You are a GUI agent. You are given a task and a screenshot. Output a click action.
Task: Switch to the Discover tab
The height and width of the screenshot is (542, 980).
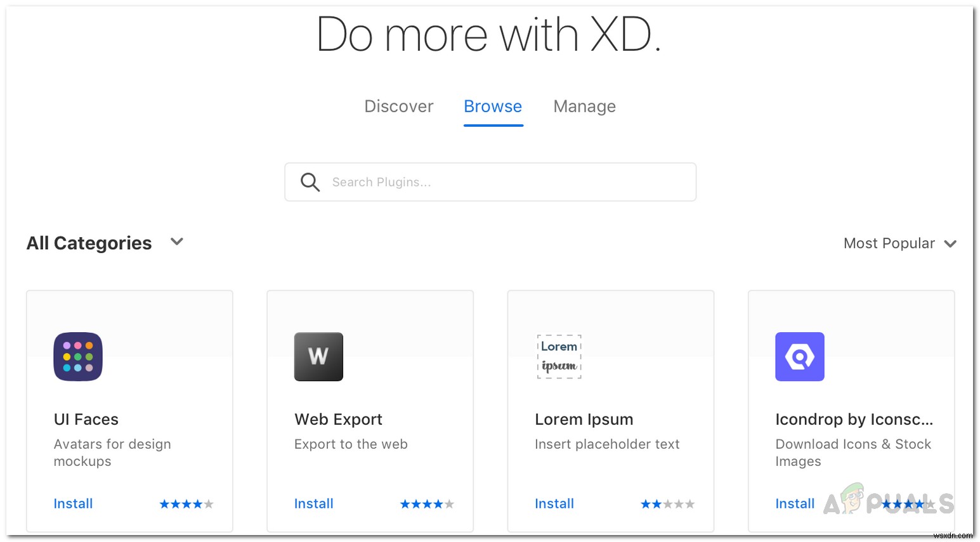399,106
